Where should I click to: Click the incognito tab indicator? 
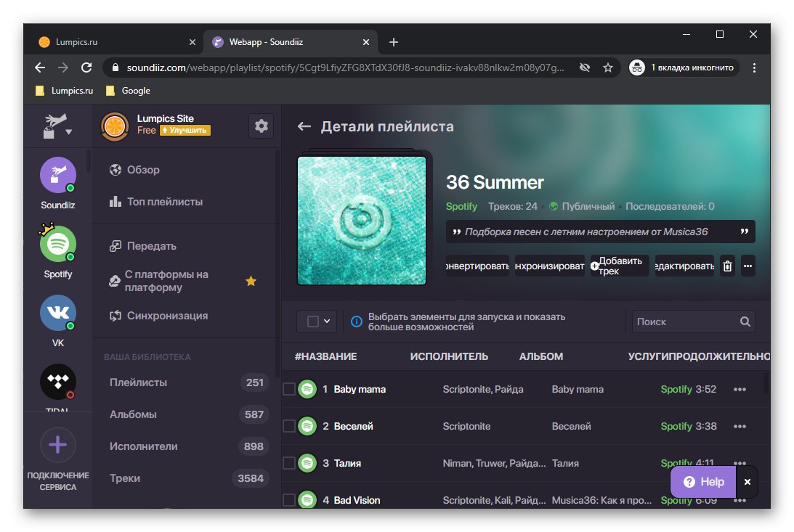(684, 67)
